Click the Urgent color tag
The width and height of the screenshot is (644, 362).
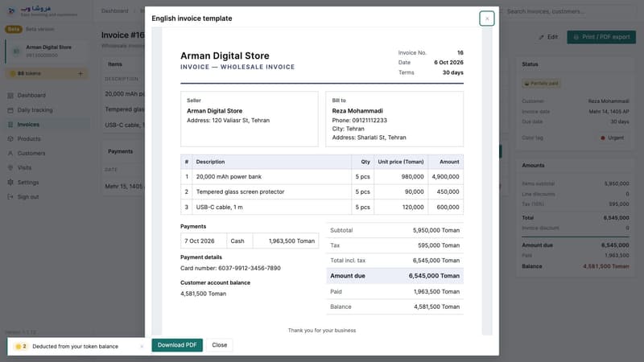click(x=612, y=138)
